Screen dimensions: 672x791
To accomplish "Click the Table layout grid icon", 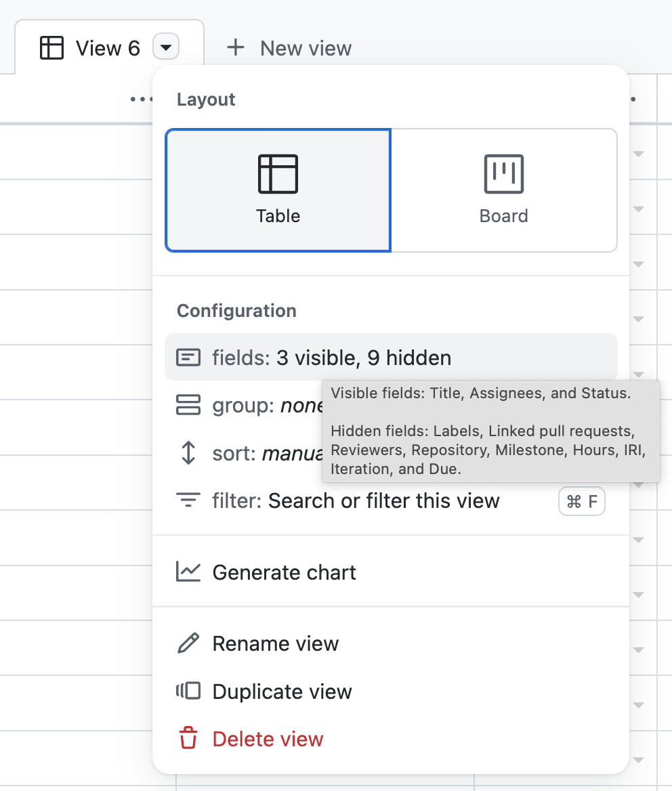I will click(278, 174).
